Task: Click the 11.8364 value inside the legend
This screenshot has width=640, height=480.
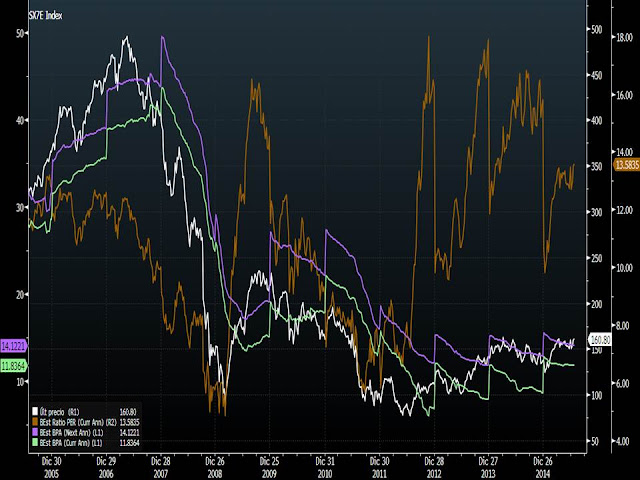Action: pos(130,443)
